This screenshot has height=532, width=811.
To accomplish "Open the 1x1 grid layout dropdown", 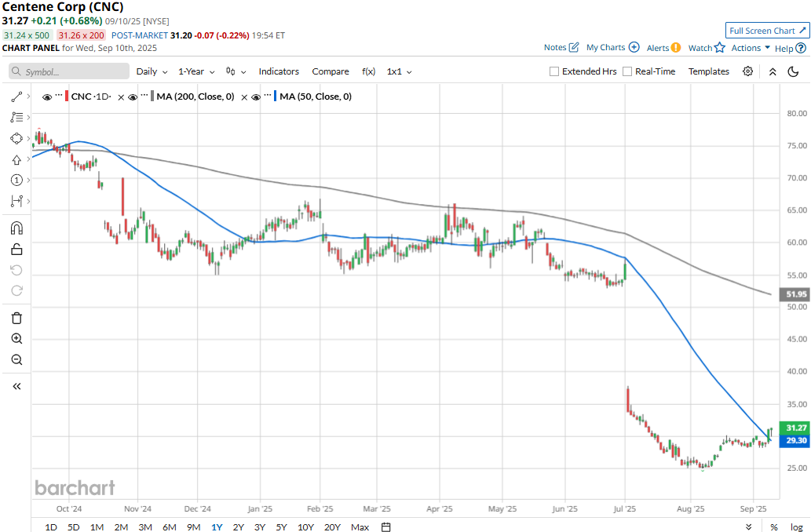I will pyautogui.click(x=399, y=71).
